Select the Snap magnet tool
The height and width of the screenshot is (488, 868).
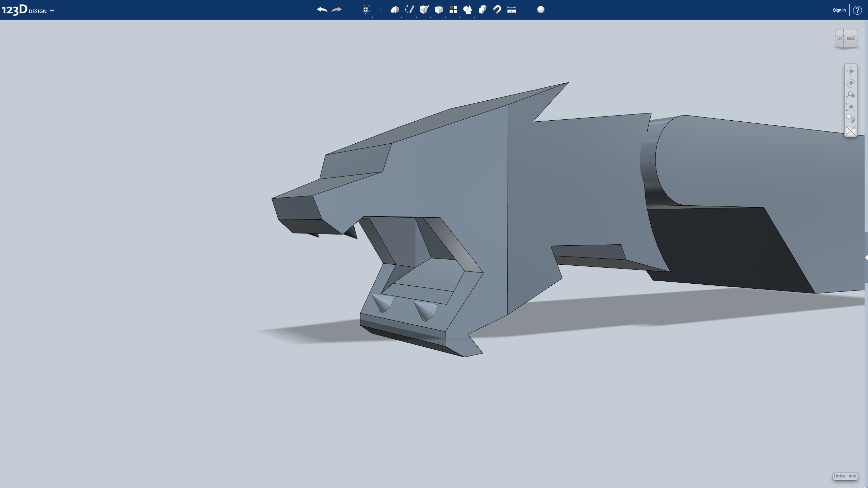coord(497,10)
